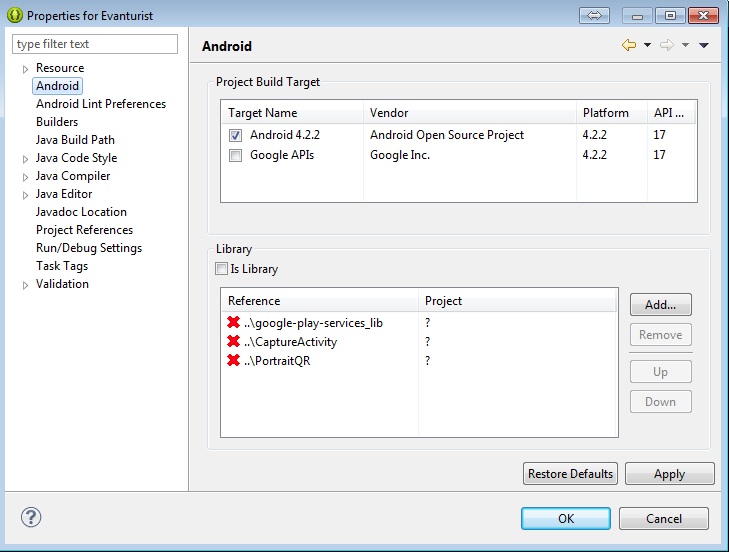The width and height of the screenshot is (729, 552).
Task: Click the Apply button
Action: [669, 473]
